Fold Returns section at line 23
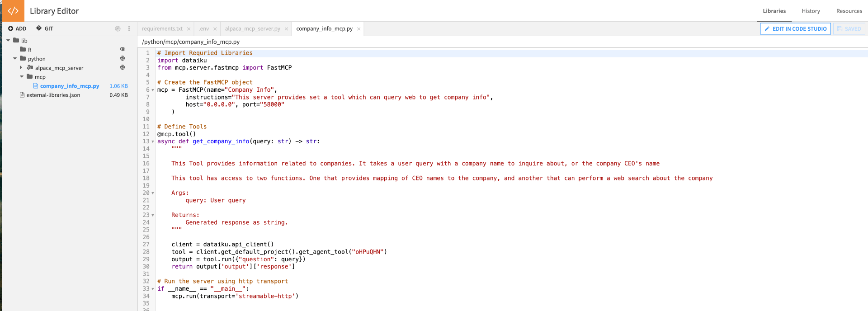868x311 pixels. tap(153, 215)
